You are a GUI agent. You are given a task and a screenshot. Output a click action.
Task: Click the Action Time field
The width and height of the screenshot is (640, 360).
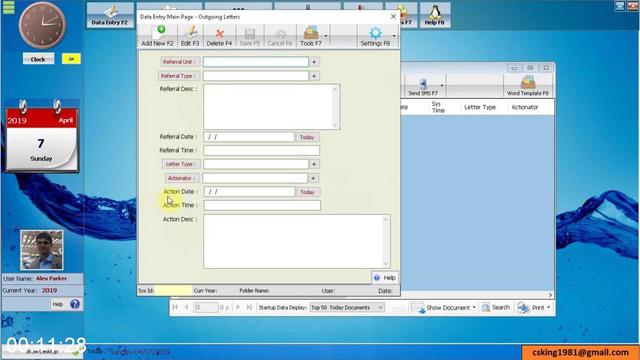tap(262, 205)
